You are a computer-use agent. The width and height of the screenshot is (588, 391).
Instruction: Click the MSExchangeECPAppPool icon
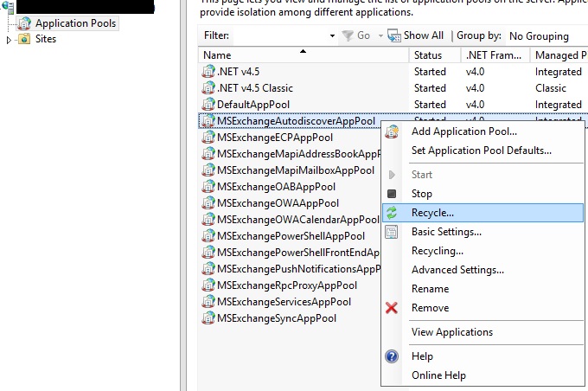point(208,138)
